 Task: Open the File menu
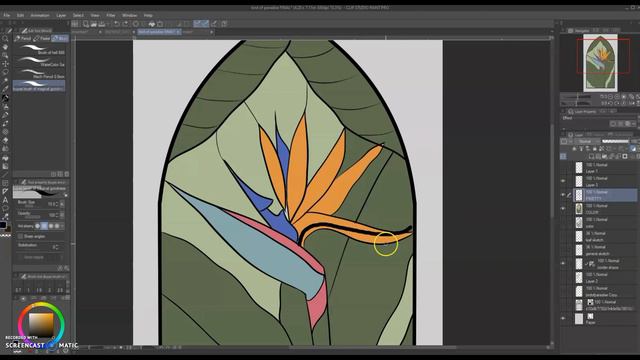(x=7, y=16)
